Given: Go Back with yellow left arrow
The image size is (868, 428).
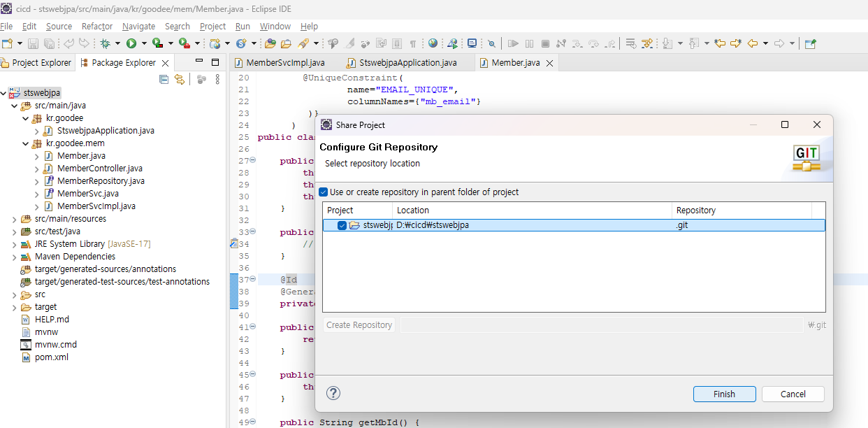Looking at the screenshot, I should 753,43.
